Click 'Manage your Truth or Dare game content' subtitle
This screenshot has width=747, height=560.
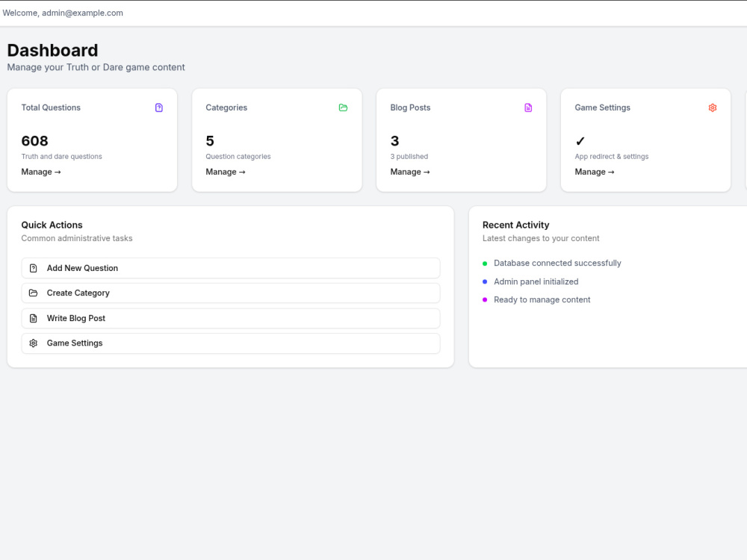pyautogui.click(x=96, y=67)
